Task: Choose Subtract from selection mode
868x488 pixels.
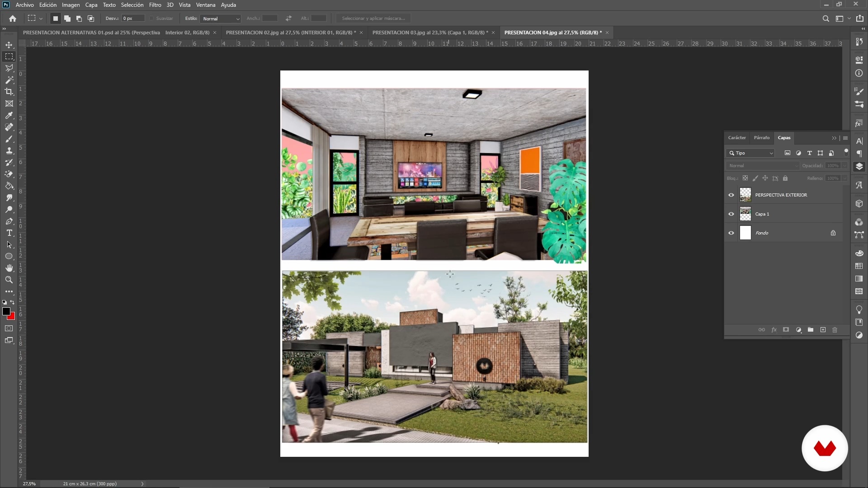Action: [x=79, y=19]
